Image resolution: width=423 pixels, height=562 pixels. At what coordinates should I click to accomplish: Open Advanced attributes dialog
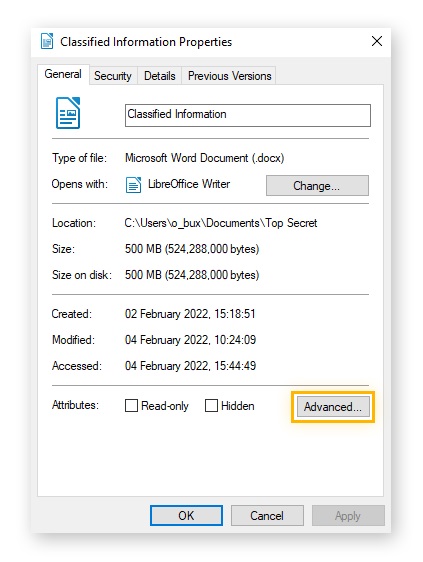(x=333, y=407)
